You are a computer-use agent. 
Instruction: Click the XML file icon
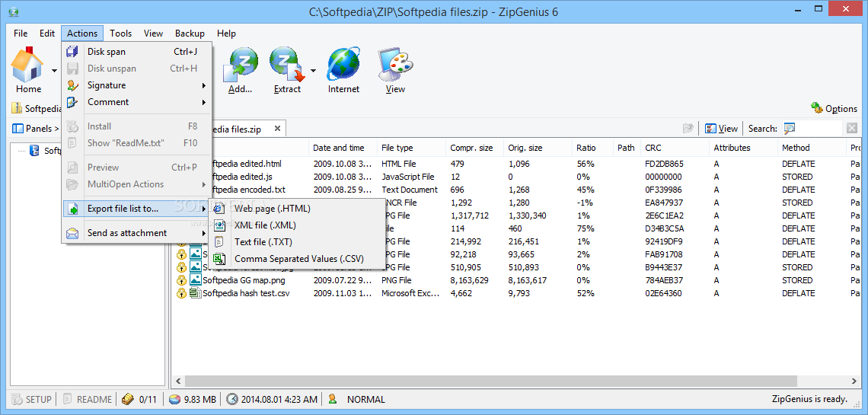[x=220, y=225]
